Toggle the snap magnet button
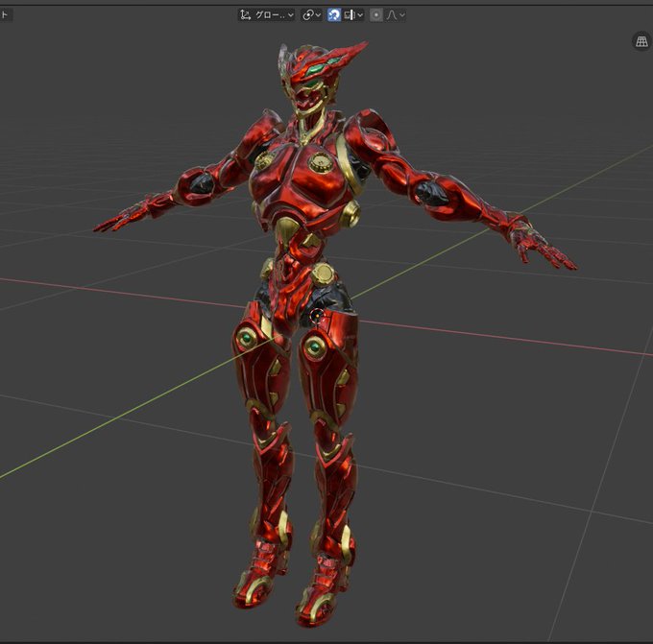The height and width of the screenshot is (644, 653). (333, 15)
